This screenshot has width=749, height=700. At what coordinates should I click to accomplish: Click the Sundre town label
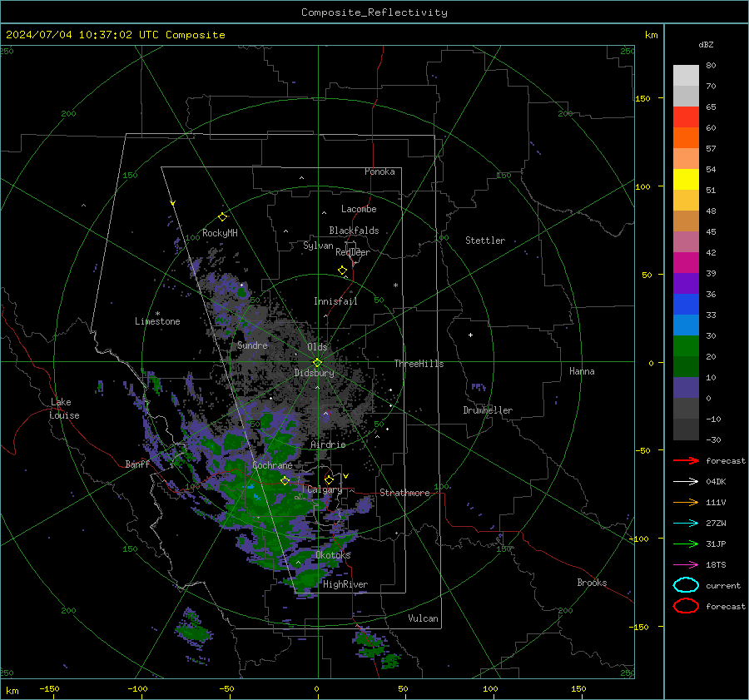(x=252, y=345)
